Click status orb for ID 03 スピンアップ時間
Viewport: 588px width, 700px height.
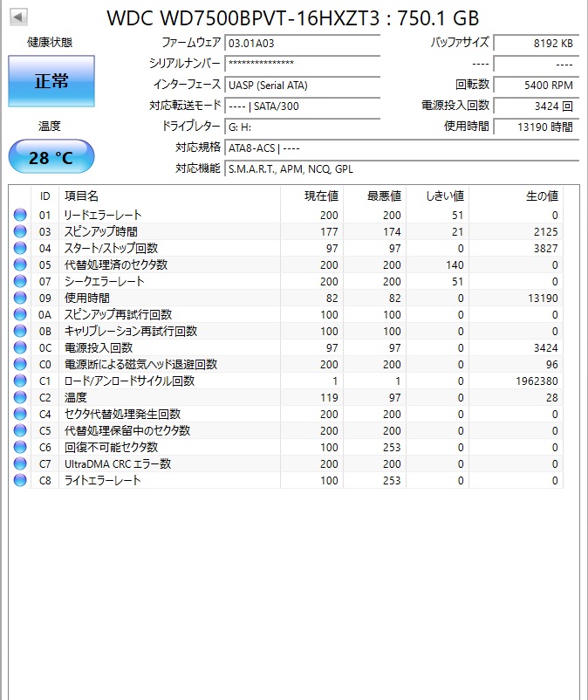point(20,231)
